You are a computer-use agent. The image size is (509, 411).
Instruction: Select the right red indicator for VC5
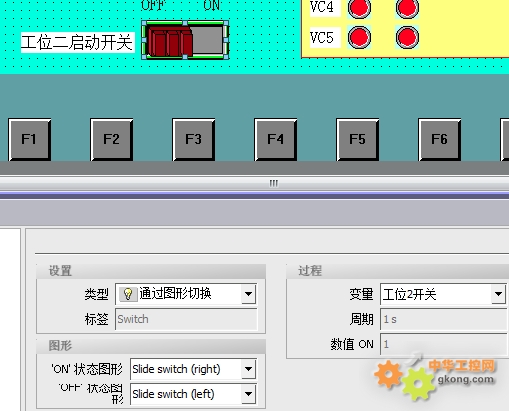coord(407,37)
